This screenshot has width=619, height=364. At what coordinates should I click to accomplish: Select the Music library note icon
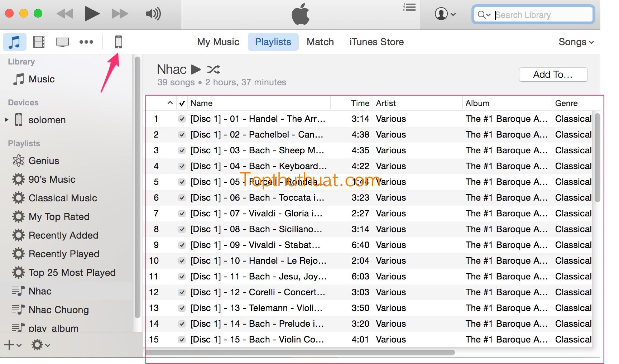[x=15, y=42]
